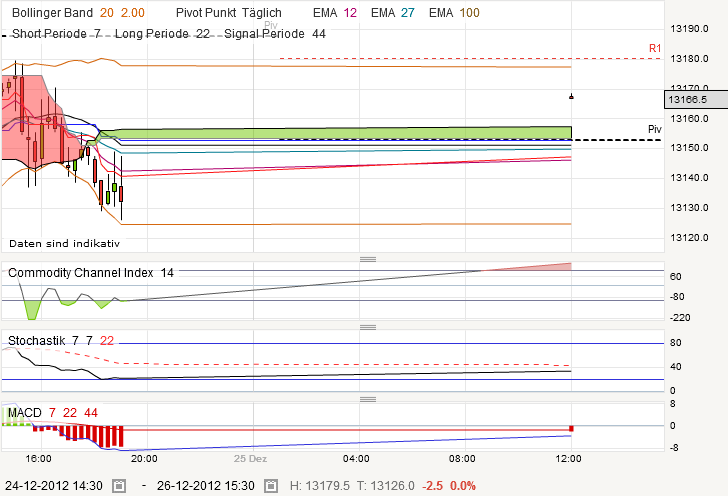728x496 pixels.
Task: Click the last red MACD histogram bar at 12:00
Action: pos(571,428)
